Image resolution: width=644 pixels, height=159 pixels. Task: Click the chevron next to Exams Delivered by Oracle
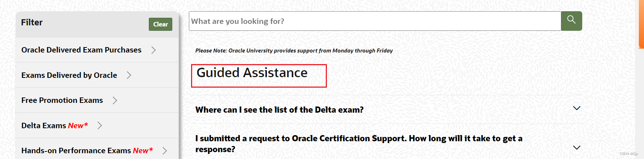129,75
